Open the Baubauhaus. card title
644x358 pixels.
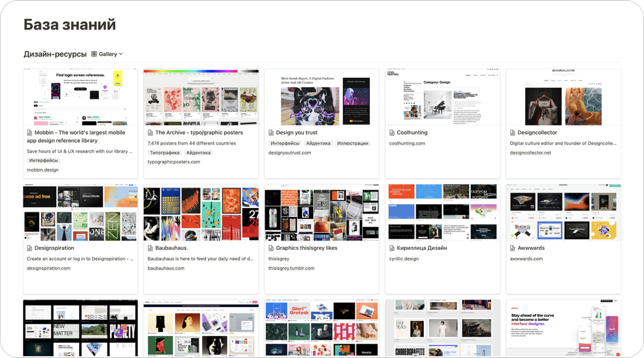(x=172, y=248)
